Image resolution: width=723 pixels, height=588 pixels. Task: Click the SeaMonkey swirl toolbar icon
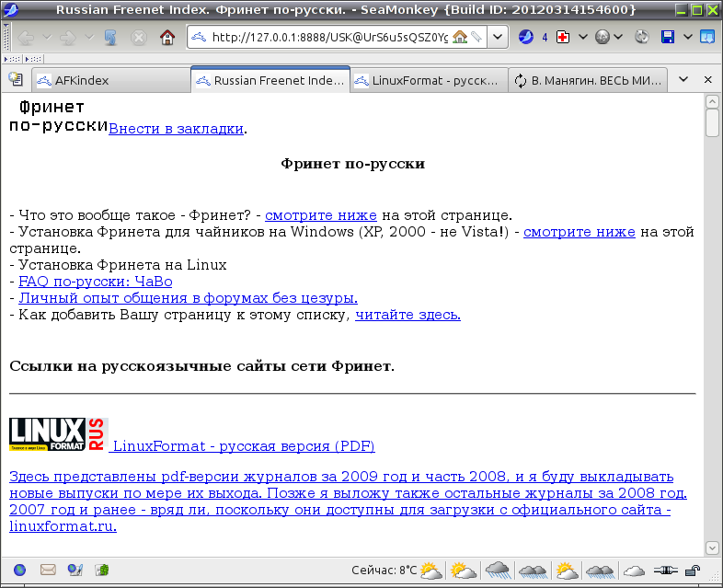pyautogui.click(x=526, y=37)
